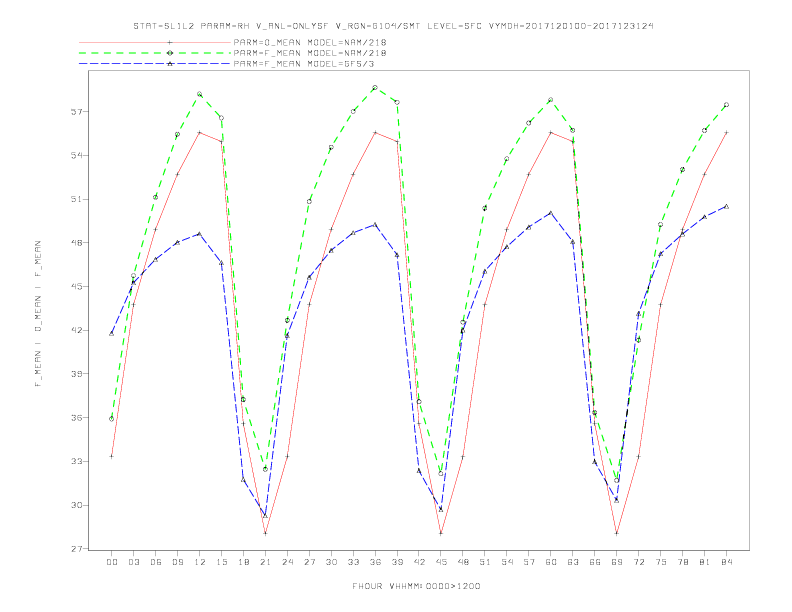Click x-axis forecast hour label 30
The height and width of the screenshot is (612, 792).
331,562
